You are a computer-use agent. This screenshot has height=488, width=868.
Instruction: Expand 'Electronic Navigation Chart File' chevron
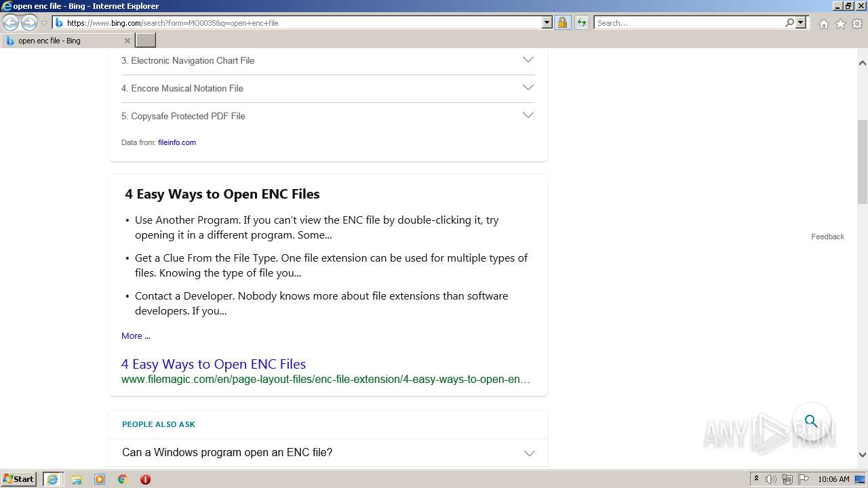tap(528, 60)
